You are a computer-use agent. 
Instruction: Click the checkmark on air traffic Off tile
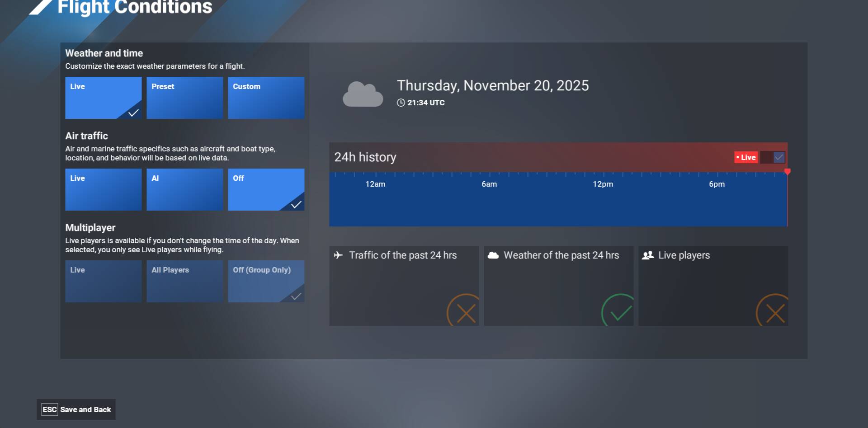tap(296, 205)
